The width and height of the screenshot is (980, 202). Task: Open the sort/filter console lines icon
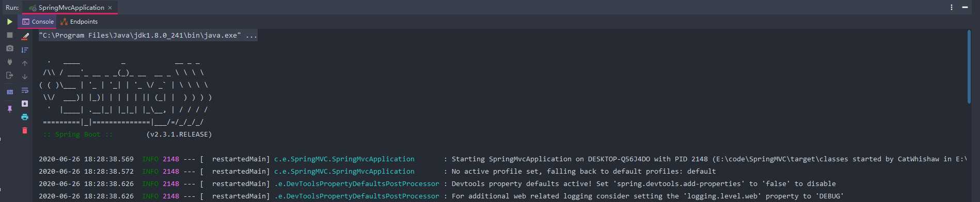tap(25, 49)
